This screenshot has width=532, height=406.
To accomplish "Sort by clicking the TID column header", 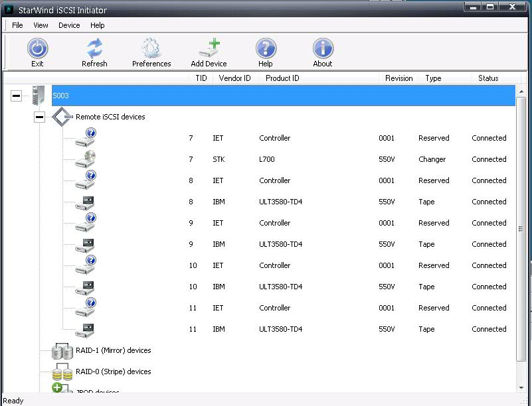I will click(201, 78).
